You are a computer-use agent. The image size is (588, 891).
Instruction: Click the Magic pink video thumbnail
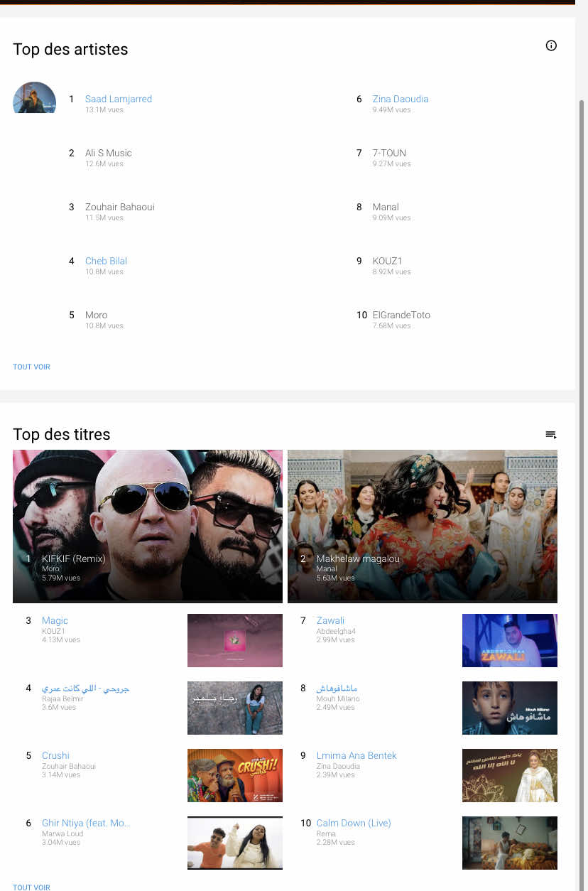[235, 640]
